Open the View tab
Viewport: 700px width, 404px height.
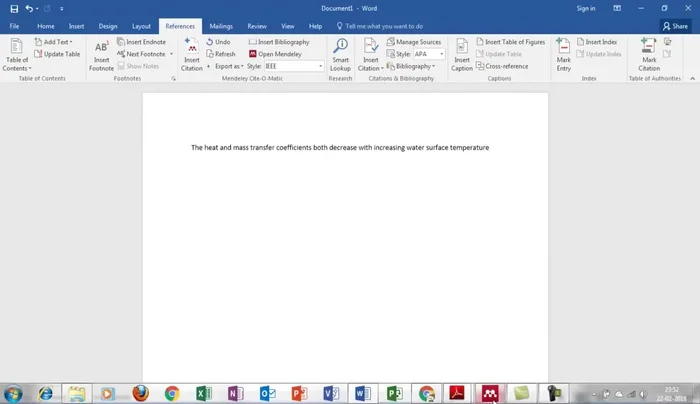288,26
